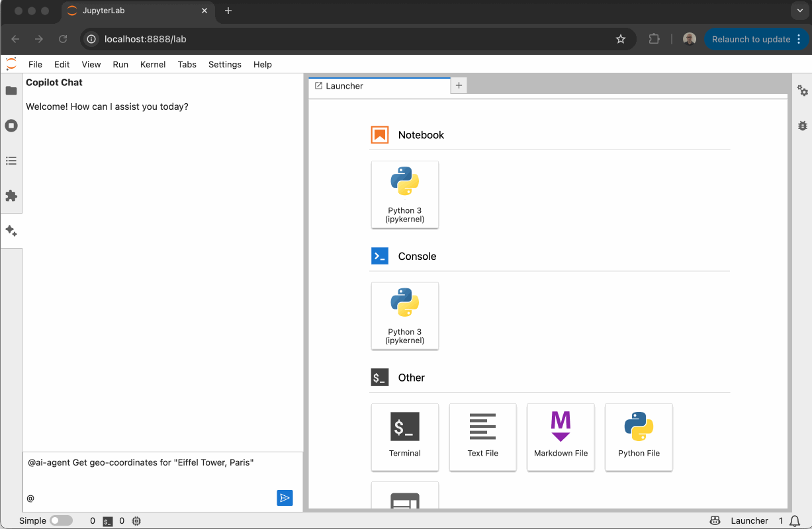This screenshot has height=529, width=812.
Task: Click the Welcome message in Copilot Chat
Action: coord(107,106)
